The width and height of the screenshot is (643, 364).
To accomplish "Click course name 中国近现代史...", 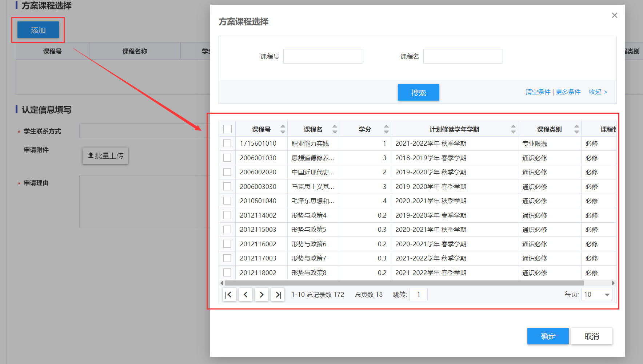I will coord(313,172).
